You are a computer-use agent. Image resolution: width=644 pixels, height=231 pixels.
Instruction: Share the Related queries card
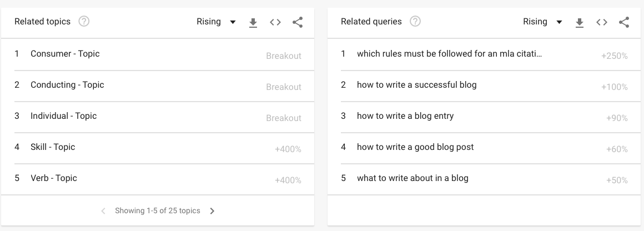(x=624, y=22)
